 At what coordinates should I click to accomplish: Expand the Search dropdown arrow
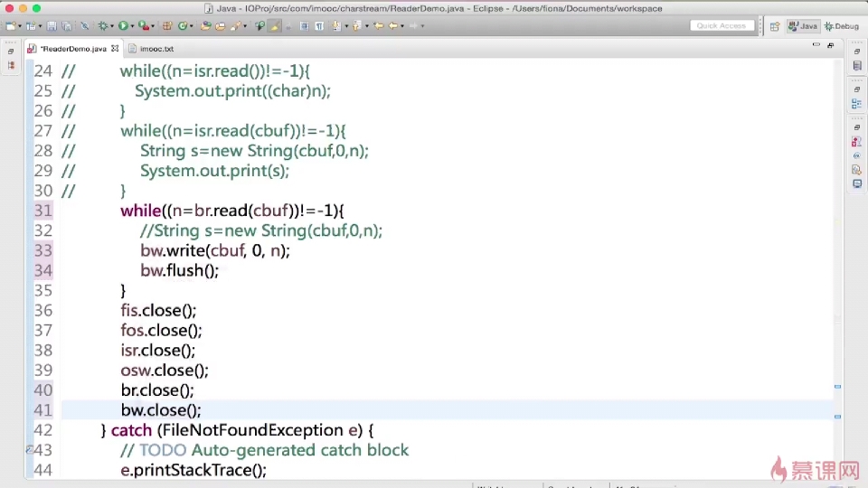(x=245, y=26)
